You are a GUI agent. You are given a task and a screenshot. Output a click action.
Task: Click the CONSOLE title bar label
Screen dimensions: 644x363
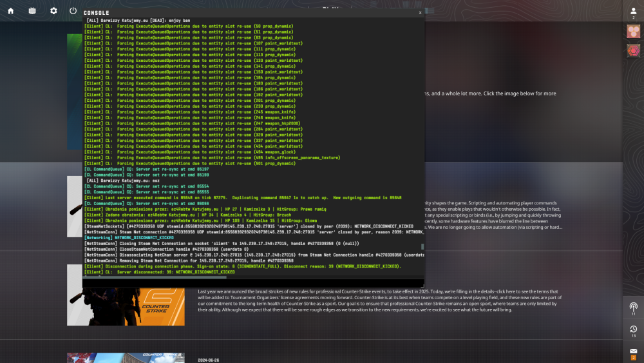[x=96, y=13]
